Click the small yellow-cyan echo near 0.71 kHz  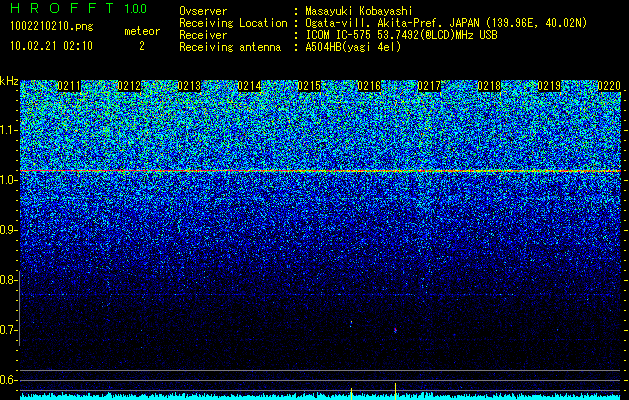click(351, 323)
